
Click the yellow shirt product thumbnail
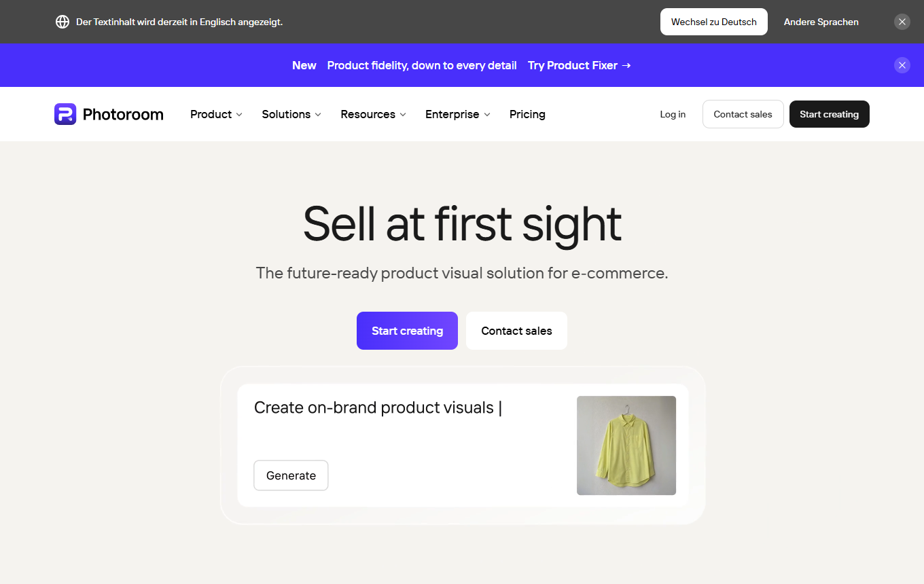[626, 445]
